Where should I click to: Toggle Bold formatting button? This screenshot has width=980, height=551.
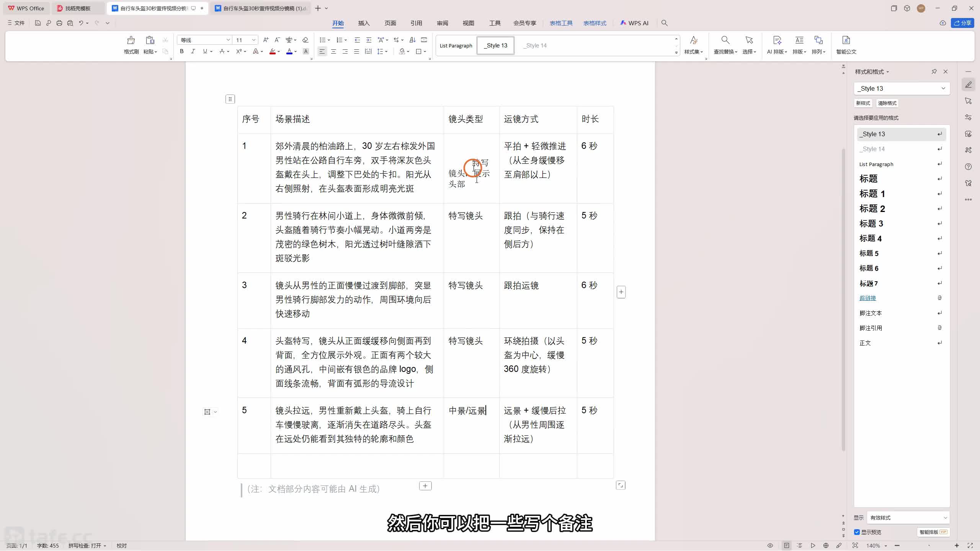(x=182, y=51)
